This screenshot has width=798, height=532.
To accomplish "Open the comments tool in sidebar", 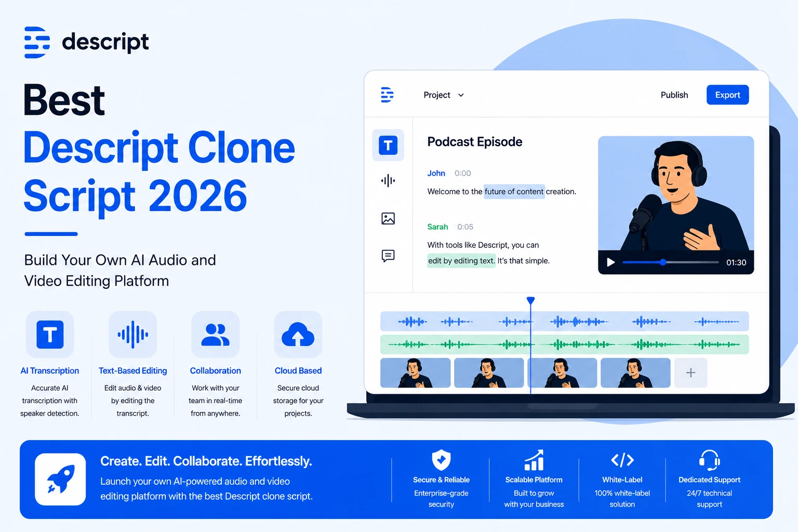I will pyautogui.click(x=388, y=256).
